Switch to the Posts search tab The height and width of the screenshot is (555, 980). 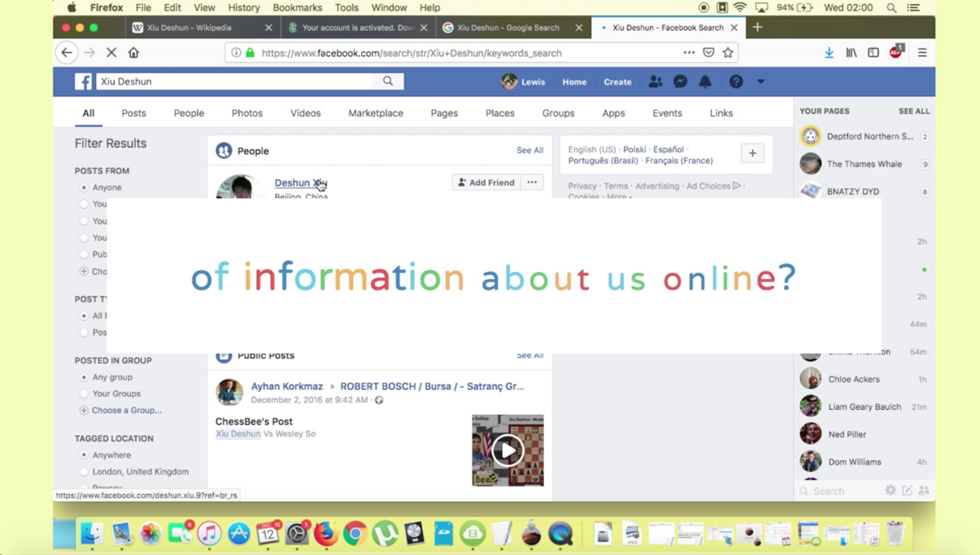pyautogui.click(x=133, y=113)
